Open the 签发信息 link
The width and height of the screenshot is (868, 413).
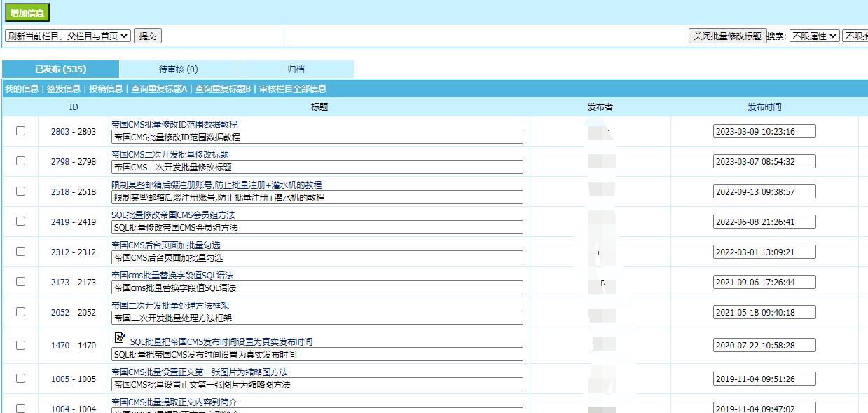[64, 89]
